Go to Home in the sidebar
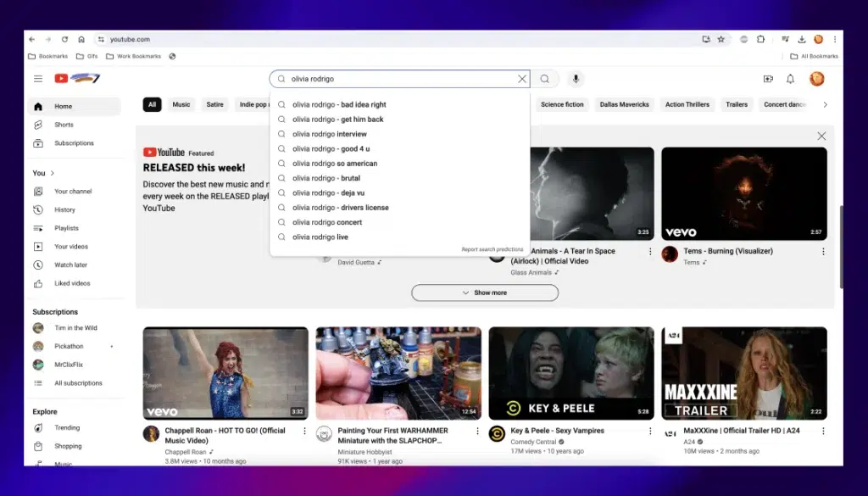This screenshot has width=868, height=496. pyautogui.click(x=75, y=106)
